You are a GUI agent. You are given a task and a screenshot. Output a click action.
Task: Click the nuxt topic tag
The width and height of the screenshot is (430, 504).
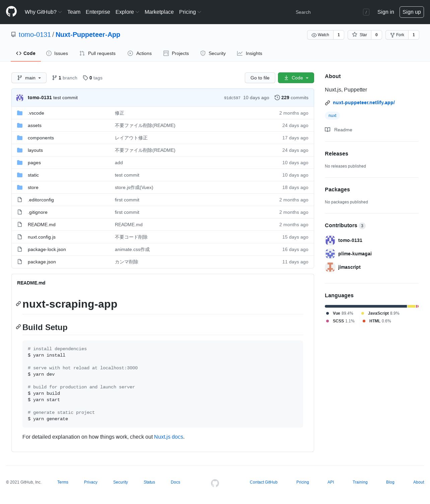pyautogui.click(x=332, y=116)
